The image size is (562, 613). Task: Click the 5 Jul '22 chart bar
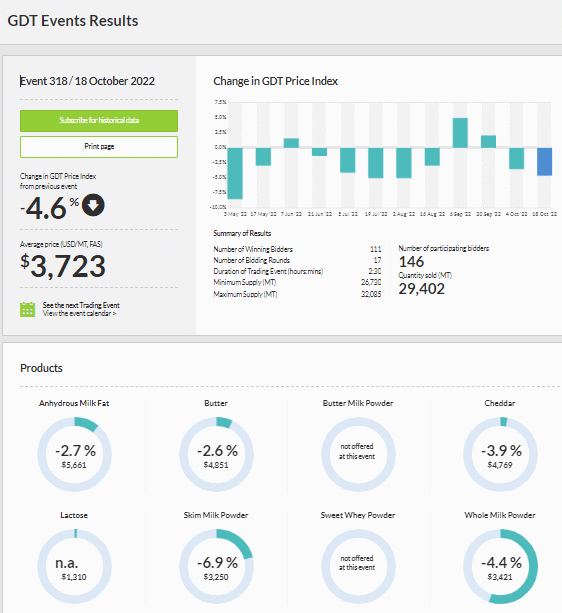tap(347, 160)
